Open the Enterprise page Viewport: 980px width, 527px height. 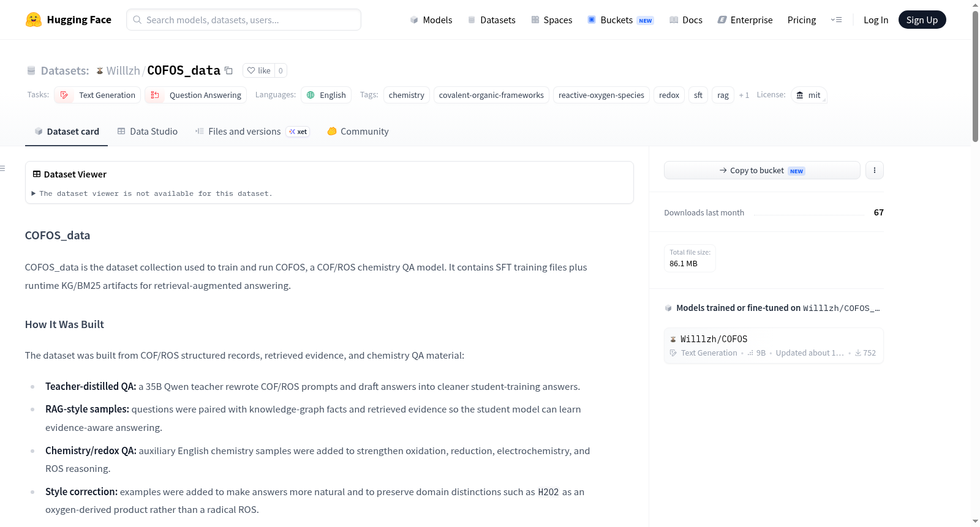(x=745, y=20)
